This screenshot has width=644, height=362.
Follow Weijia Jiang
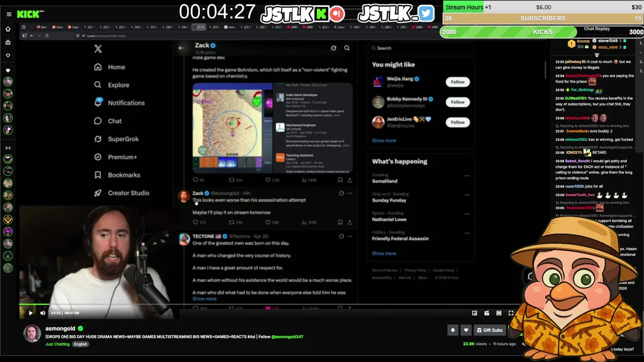point(457,81)
